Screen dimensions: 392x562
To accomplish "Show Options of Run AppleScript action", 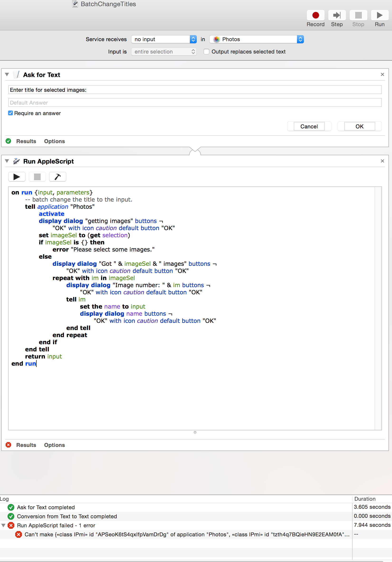I will pos(55,445).
